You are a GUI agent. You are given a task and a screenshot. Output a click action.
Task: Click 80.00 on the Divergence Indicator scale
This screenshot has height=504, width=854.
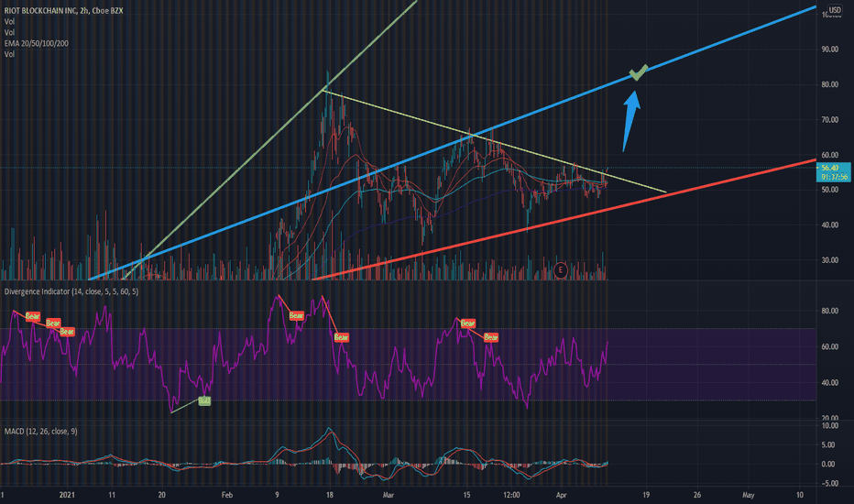click(830, 312)
